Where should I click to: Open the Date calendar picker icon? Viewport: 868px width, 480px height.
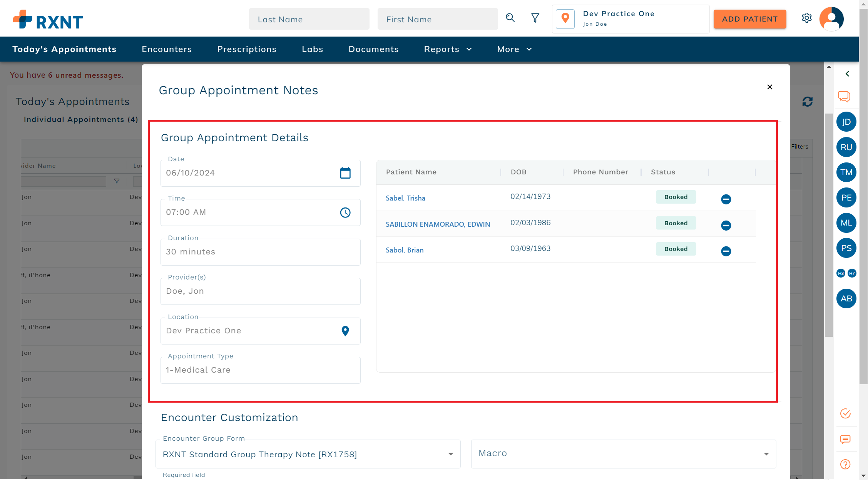345,173
